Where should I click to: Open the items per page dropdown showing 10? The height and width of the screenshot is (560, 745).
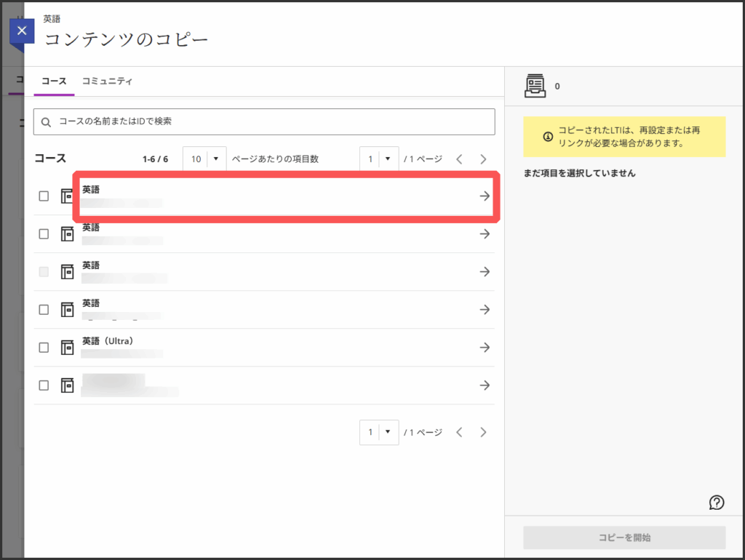(x=204, y=159)
